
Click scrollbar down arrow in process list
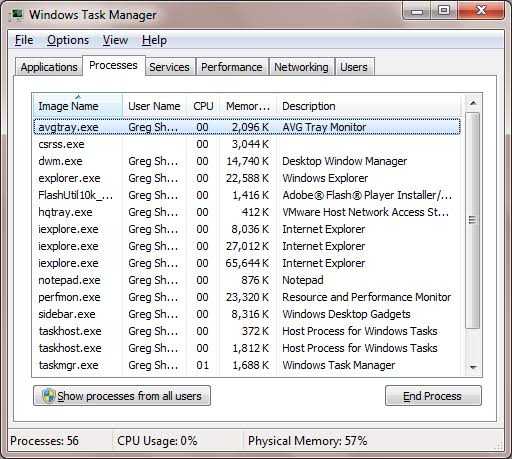[473, 367]
